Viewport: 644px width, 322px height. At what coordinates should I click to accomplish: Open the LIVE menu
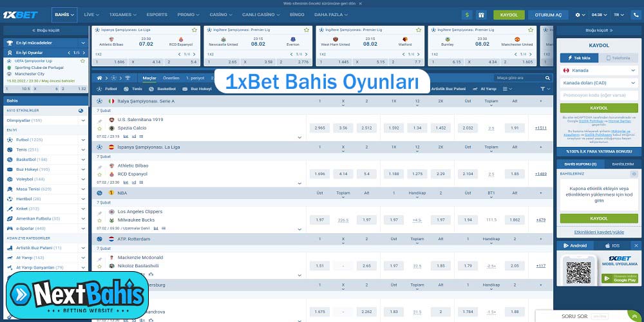coord(91,15)
